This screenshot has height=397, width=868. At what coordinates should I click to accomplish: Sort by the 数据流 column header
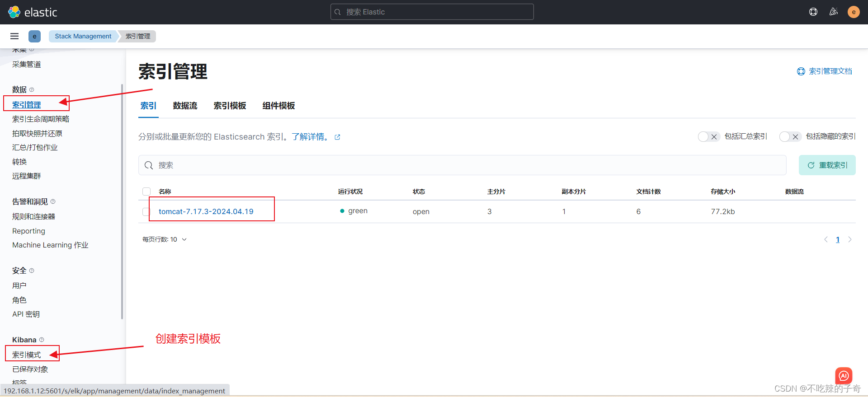coord(794,191)
